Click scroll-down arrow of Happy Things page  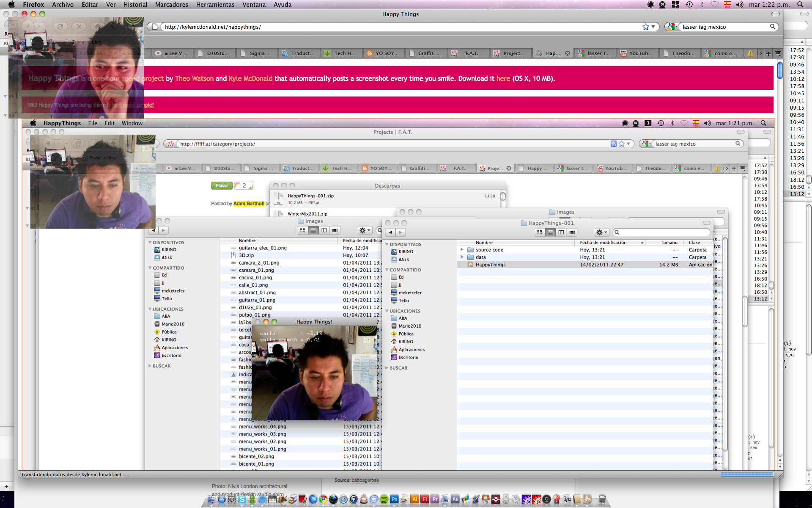pyautogui.click(x=780, y=467)
